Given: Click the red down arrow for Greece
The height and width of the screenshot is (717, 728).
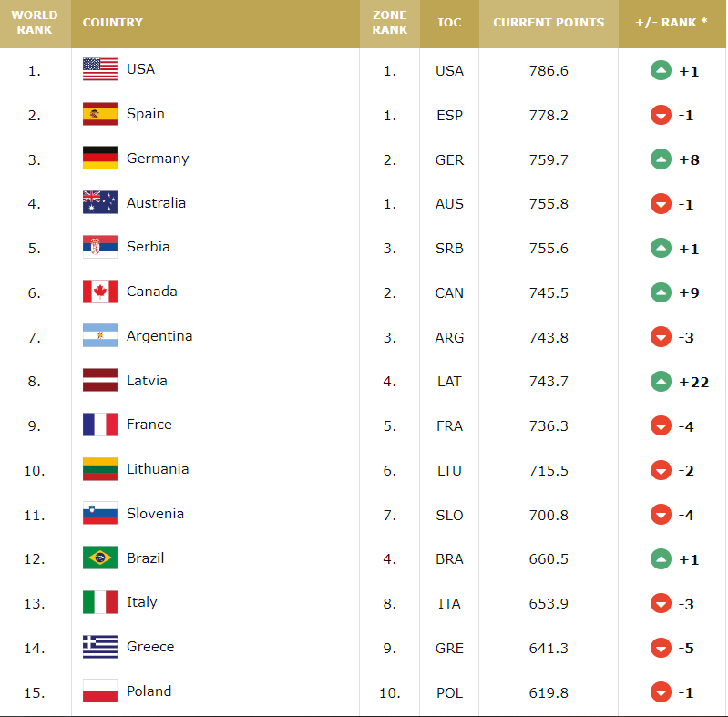Looking at the screenshot, I should pyautogui.click(x=661, y=648).
